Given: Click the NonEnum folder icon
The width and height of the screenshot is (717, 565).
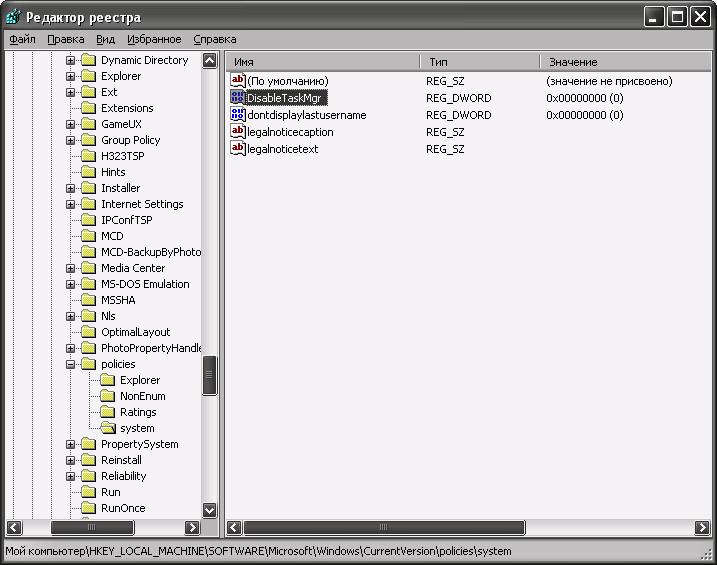Looking at the screenshot, I should (x=107, y=396).
